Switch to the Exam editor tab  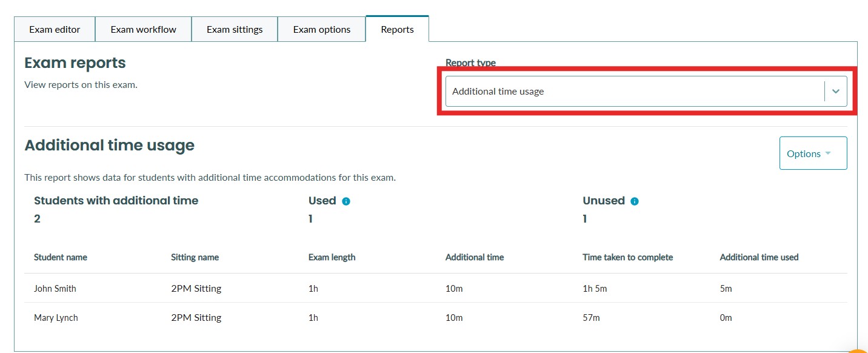pos(55,29)
